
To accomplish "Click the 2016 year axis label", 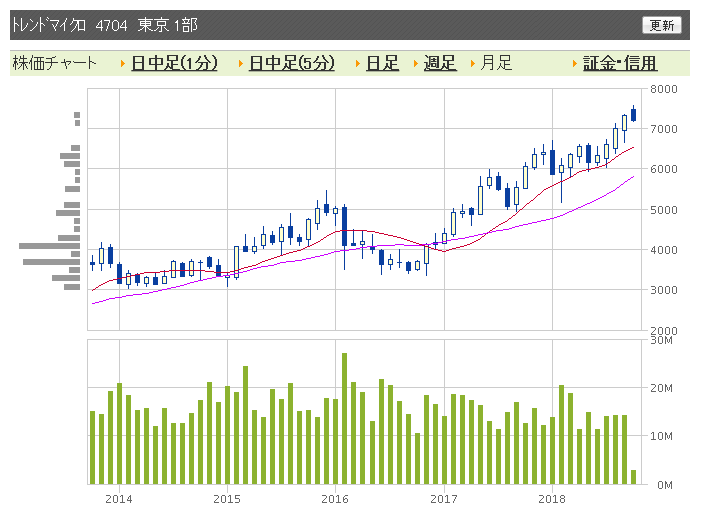I will (335, 499).
